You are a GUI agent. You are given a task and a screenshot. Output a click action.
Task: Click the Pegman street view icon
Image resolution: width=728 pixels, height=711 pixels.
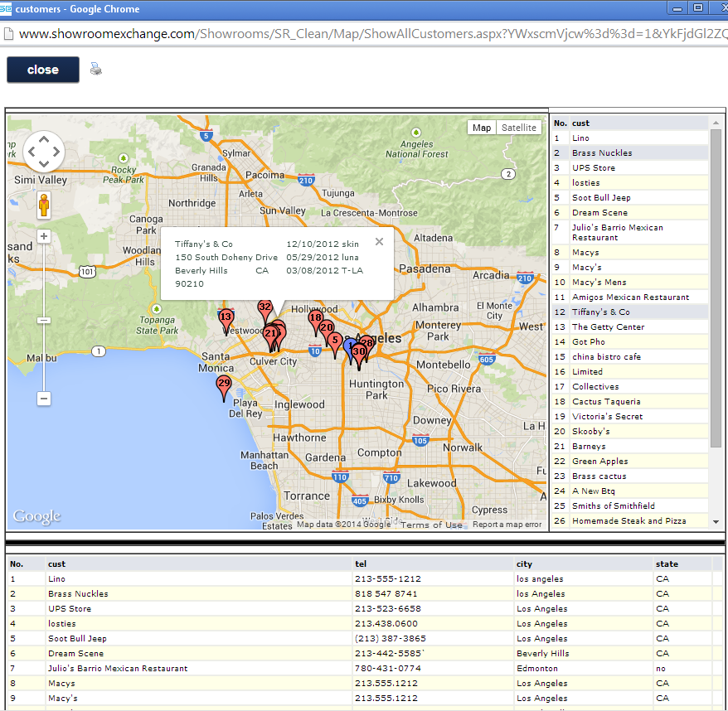44,206
